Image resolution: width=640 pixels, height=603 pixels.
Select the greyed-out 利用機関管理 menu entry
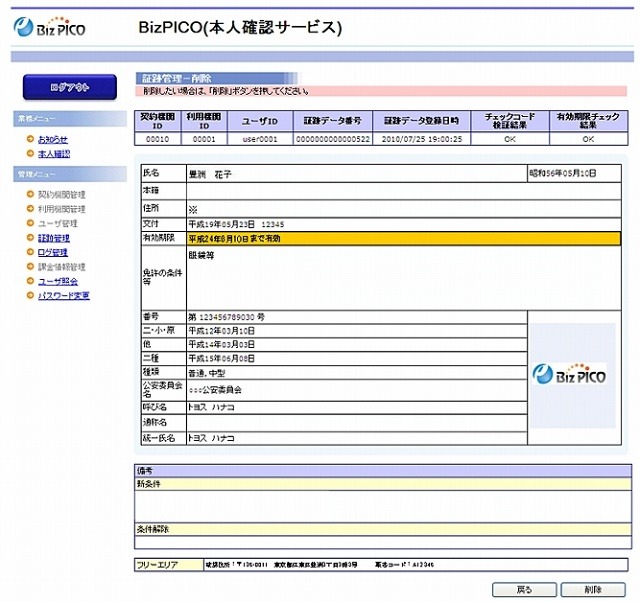[x=62, y=209]
